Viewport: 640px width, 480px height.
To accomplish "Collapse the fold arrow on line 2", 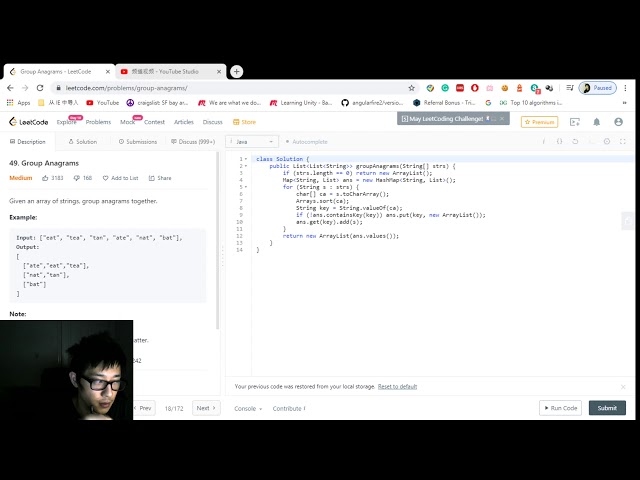I will pyautogui.click(x=246, y=166).
